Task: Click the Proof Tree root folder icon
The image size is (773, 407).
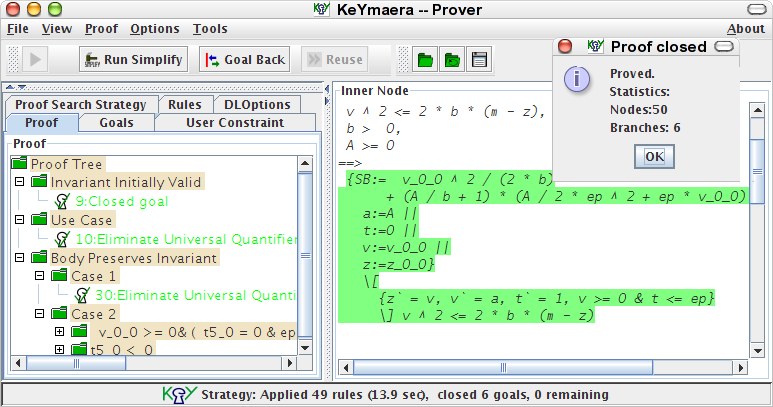Action: (x=19, y=163)
